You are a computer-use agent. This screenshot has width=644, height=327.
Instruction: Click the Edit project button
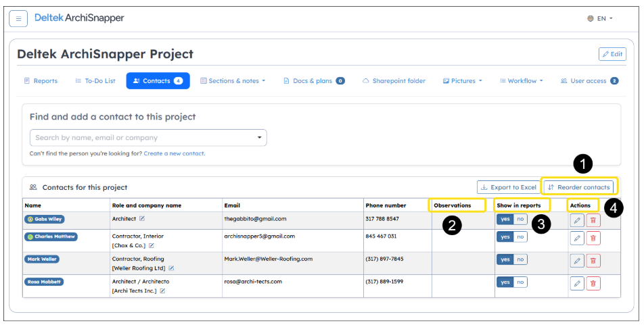tap(612, 54)
